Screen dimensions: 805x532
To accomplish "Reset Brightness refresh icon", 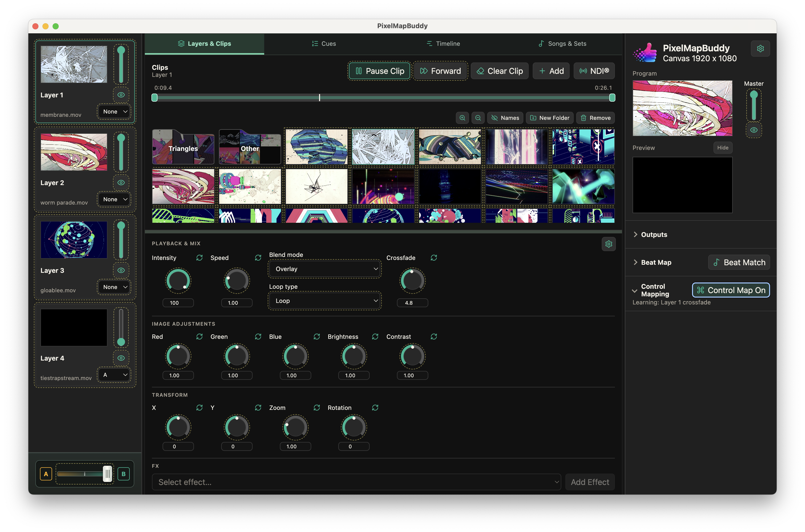I will [375, 337].
